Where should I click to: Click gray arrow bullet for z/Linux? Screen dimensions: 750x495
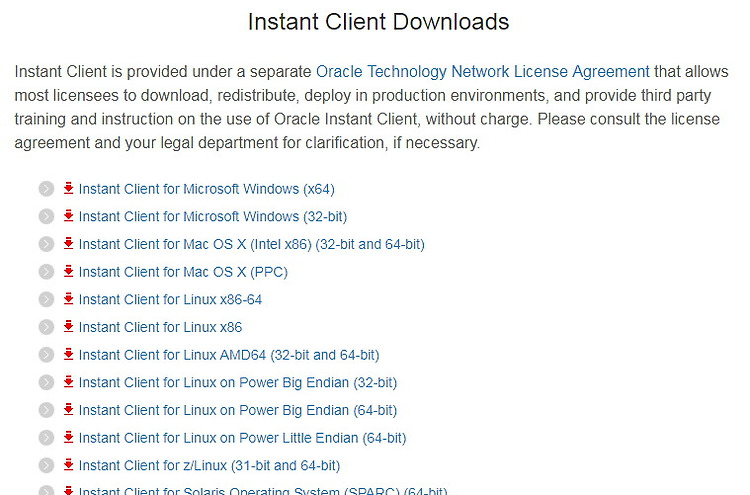(46, 465)
